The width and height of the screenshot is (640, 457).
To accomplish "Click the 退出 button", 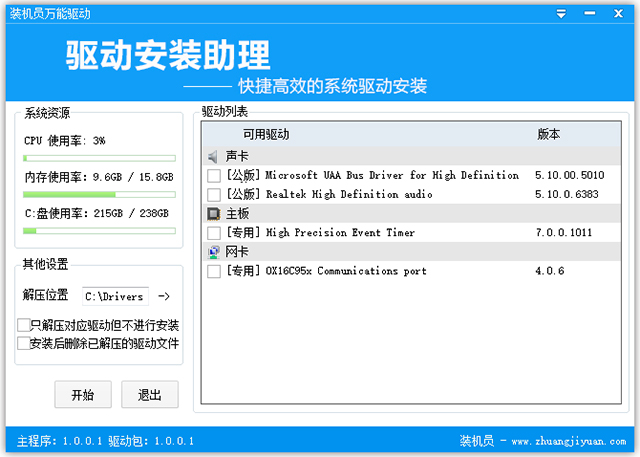I will tap(150, 395).
